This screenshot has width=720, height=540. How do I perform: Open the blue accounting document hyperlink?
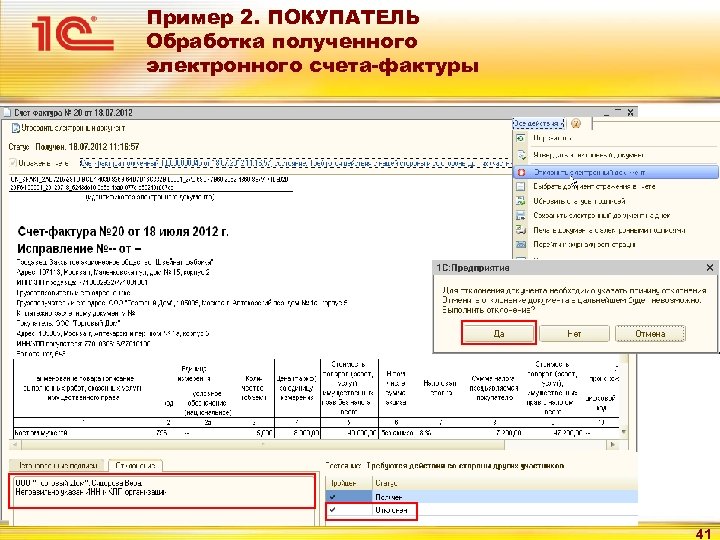pos(294,163)
